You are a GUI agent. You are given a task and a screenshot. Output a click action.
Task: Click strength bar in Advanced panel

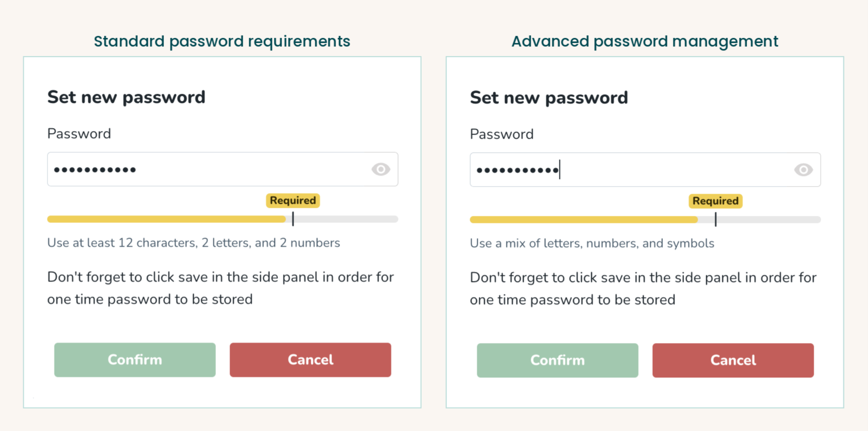pos(645,220)
